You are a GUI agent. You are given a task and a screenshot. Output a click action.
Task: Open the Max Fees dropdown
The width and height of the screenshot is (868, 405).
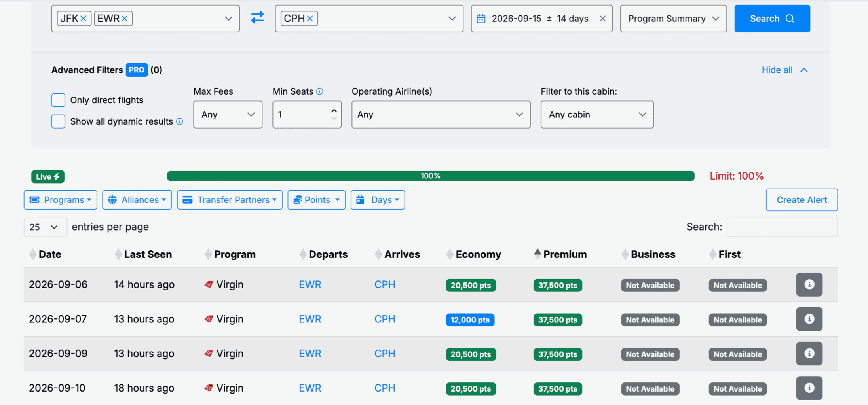228,115
